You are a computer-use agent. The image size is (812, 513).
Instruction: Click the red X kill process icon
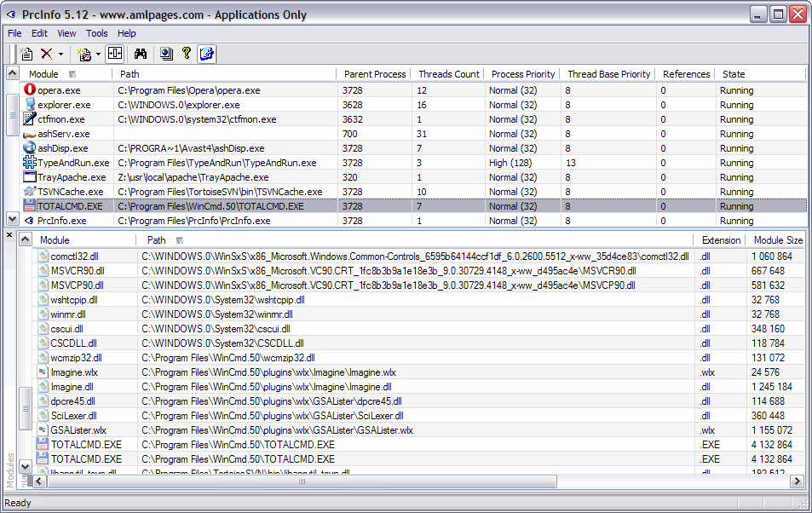tap(47, 54)
